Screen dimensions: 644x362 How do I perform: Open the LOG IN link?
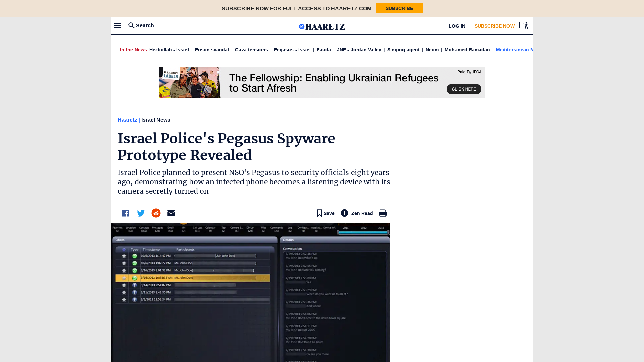457,26
